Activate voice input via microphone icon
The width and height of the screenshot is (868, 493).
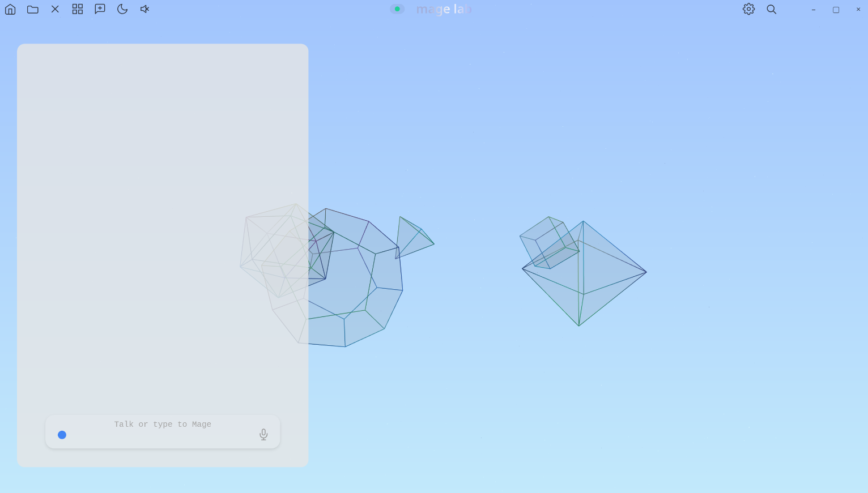263,434
